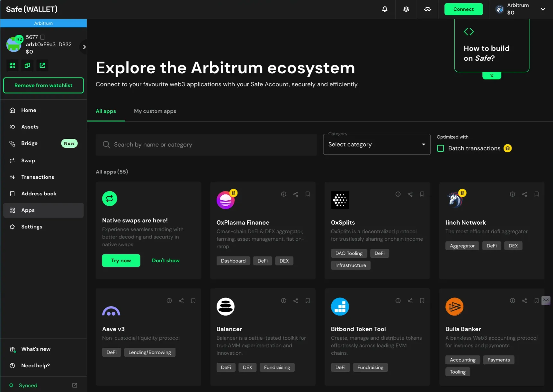Open Safe in block explorer icon
This screenshot has width=553, height=392.
[x=42, y=65]
